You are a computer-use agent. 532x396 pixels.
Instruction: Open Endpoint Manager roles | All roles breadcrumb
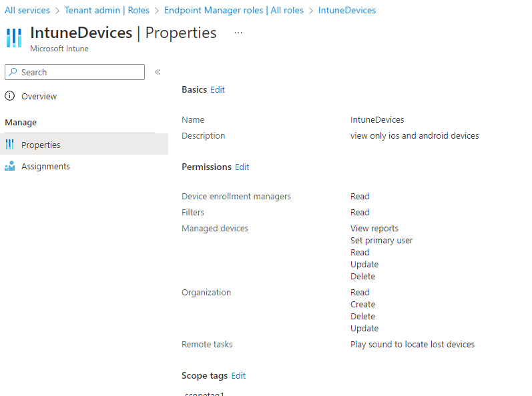[234, 11]
